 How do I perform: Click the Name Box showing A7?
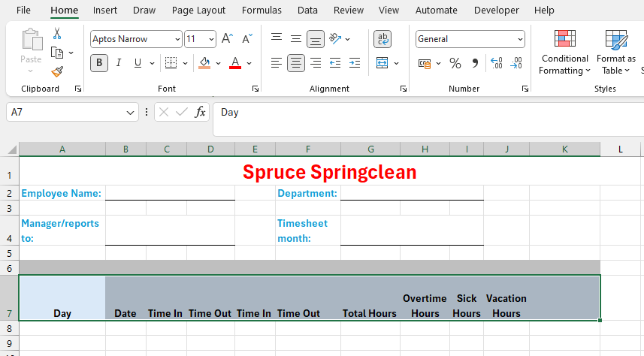pyautogui.click(x=64, y=112)
